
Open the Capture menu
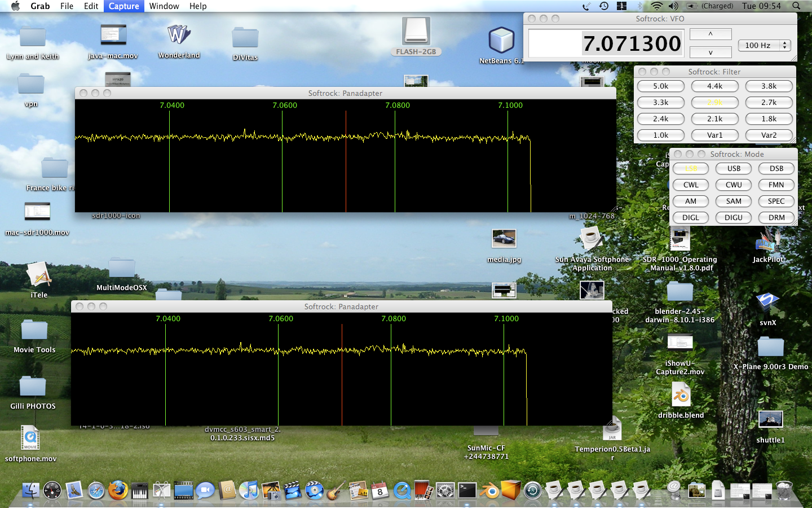124,6
